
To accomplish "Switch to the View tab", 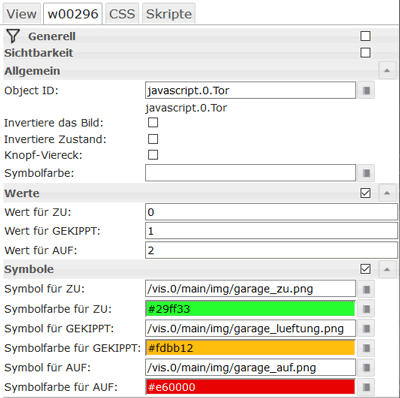I will [22, 14].
